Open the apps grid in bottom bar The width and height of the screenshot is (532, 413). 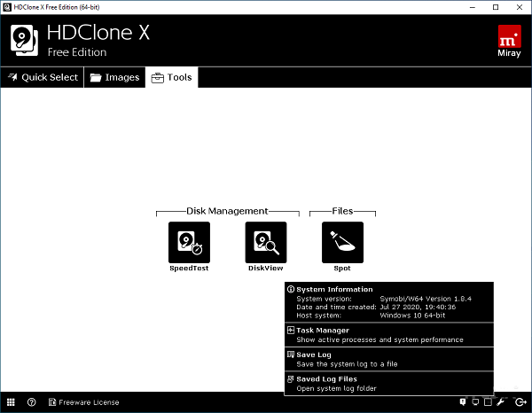(11, 402)
